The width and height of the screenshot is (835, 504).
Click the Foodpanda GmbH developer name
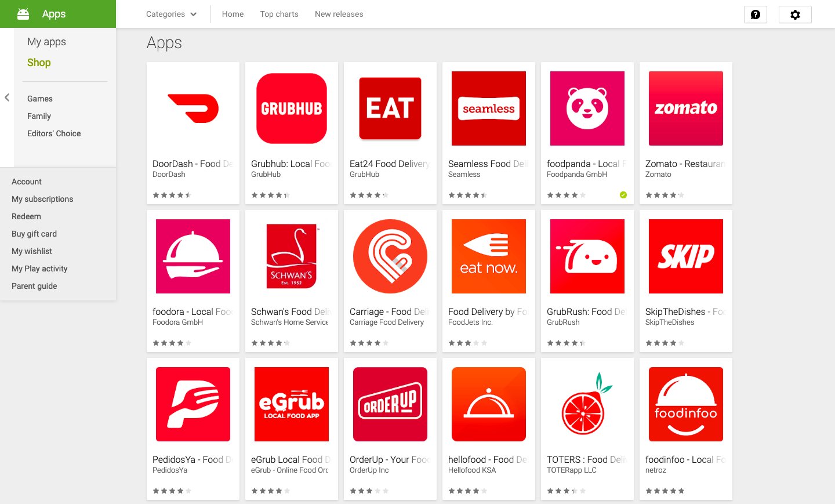(577, 175)
